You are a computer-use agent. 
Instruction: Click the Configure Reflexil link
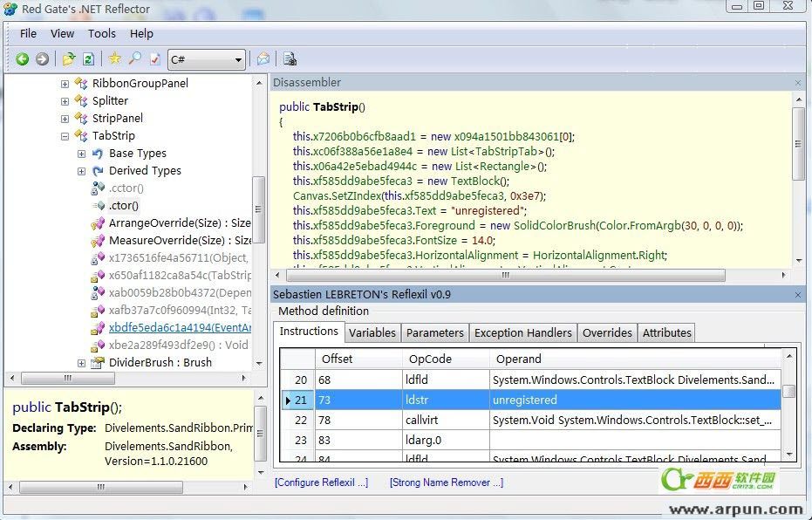point(321,482)
